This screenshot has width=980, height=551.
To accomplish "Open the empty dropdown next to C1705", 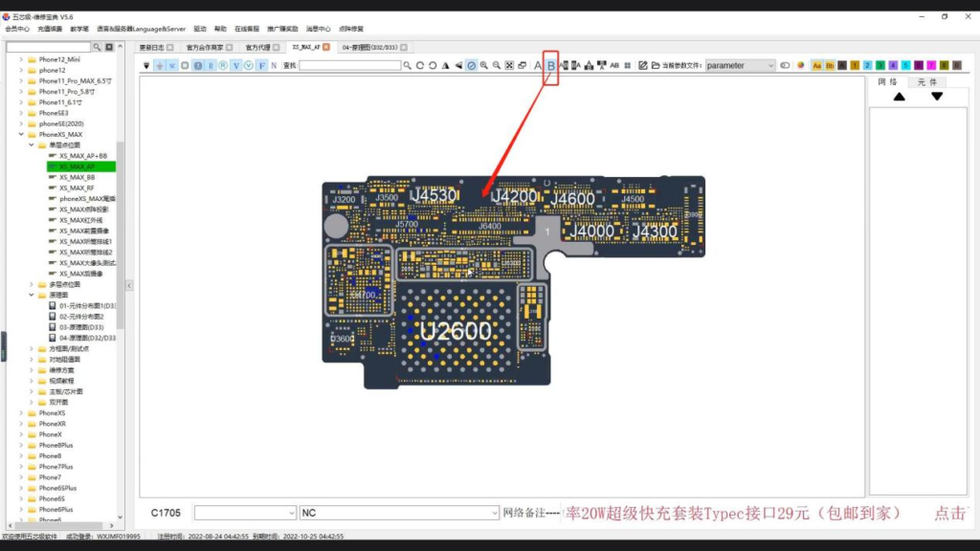I will point(245,513).
